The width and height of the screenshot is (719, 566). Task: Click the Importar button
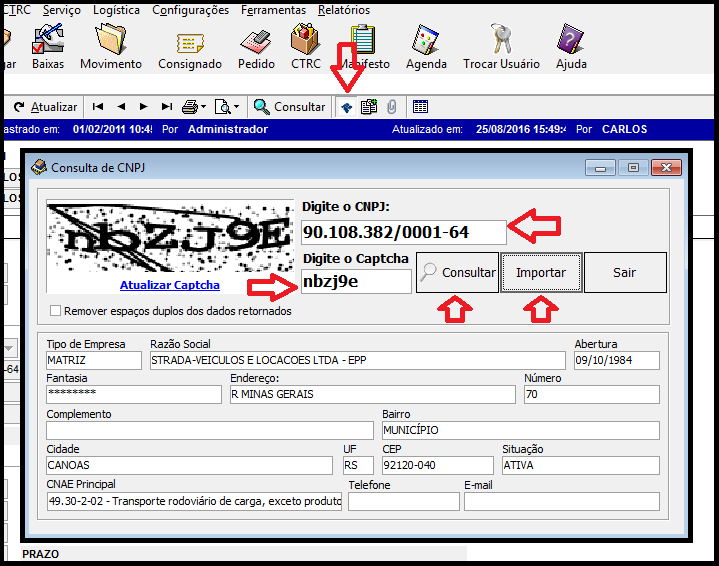coord(541,272)
